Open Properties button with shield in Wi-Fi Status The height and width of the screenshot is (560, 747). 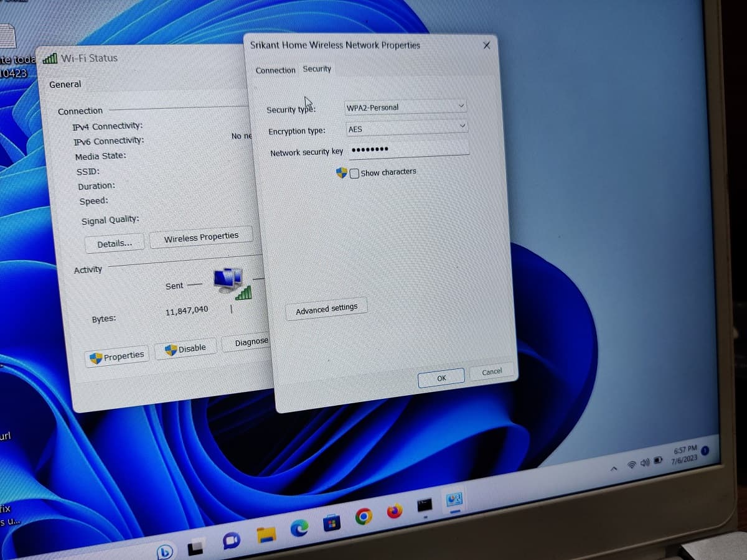point(117,357)
